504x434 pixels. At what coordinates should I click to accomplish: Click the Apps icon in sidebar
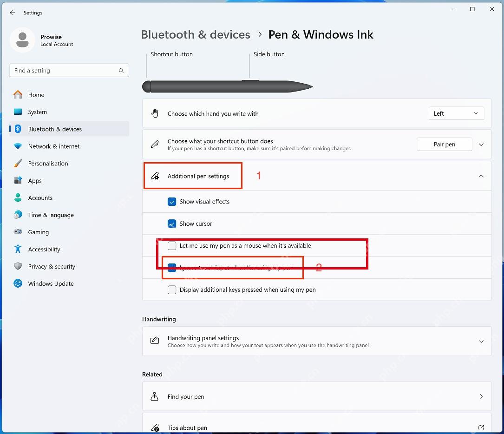(x=18, y=180)
